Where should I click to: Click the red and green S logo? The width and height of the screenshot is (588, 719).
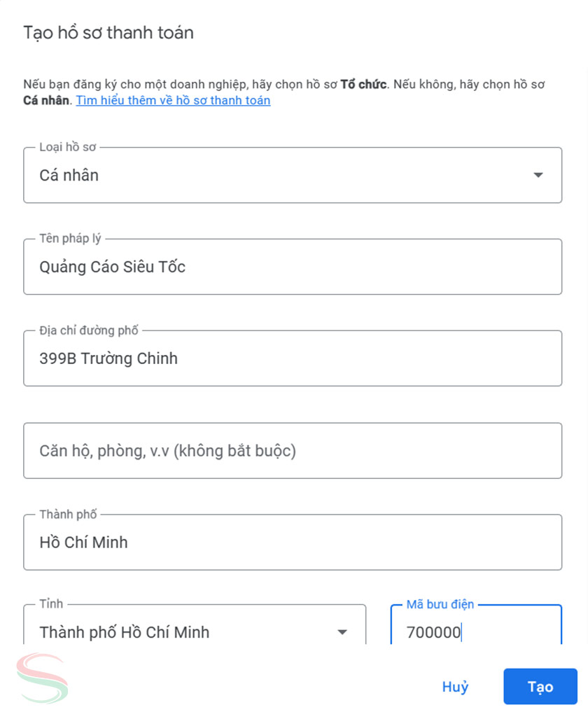[x=43, y=678]
